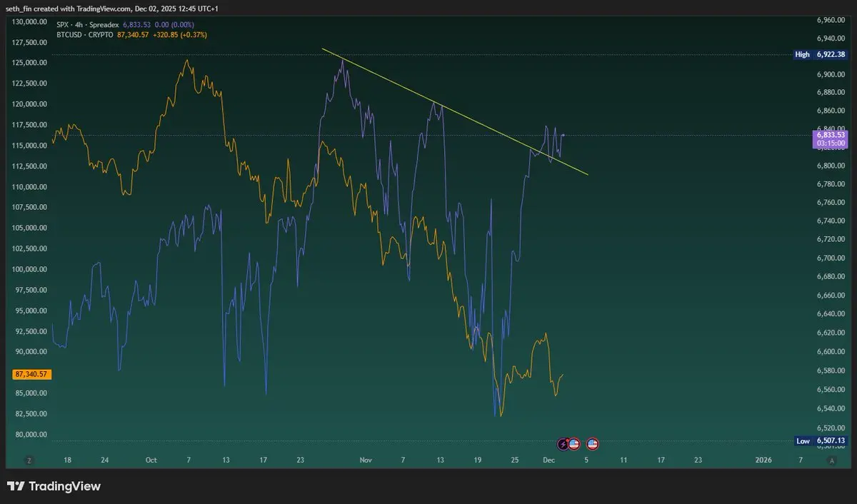This screenshot has height=504, width=857.
Task: Click the 100,000.00 label on the left price scale
Action: 31,270
